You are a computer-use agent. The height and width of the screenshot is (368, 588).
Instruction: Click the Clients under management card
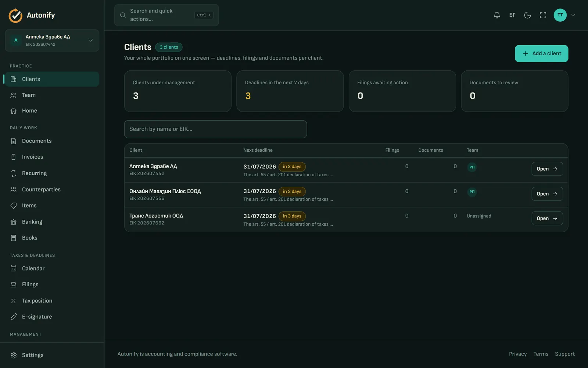[178, 91]
